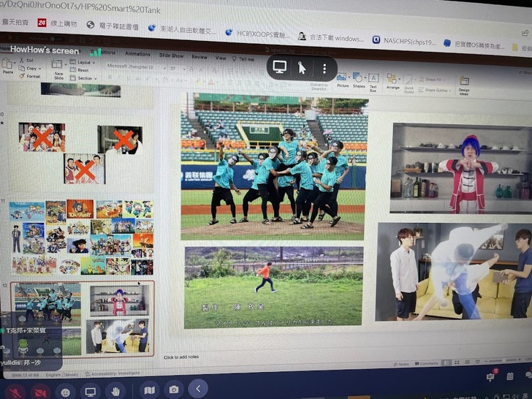Toggle the camera off icon

(x=39, y=391)
